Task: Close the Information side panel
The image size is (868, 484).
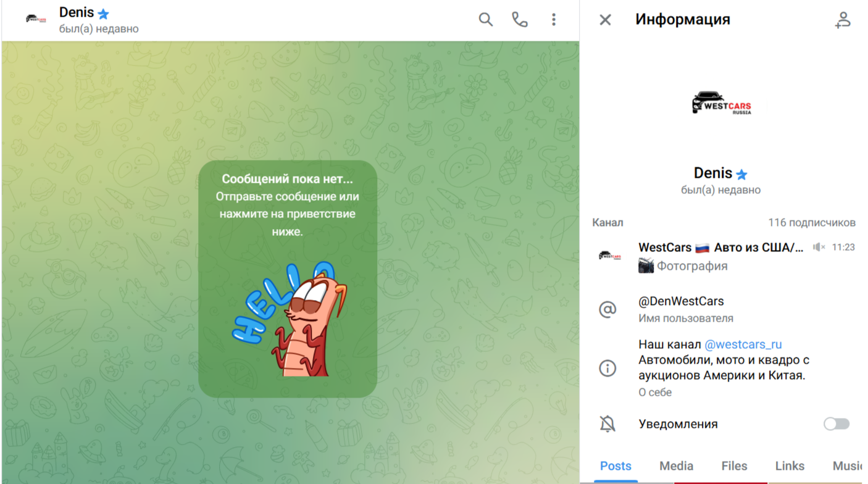Action: [605, 20]
